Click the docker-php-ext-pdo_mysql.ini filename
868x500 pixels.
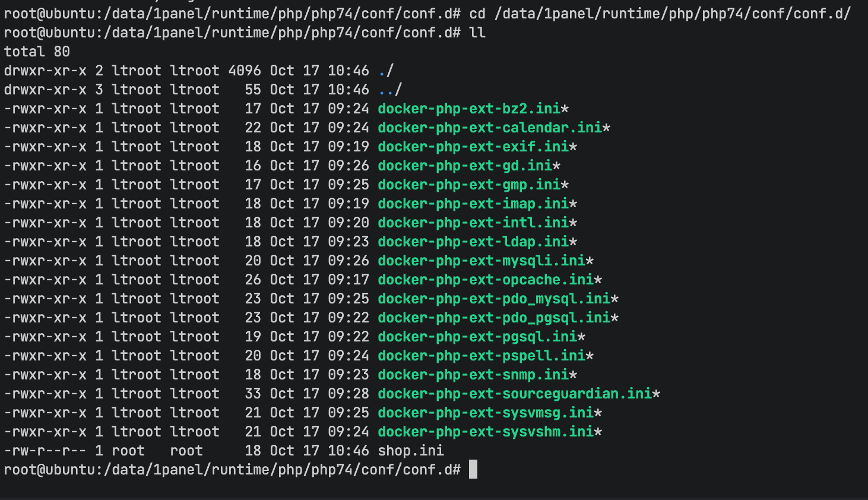pos(494,299)
